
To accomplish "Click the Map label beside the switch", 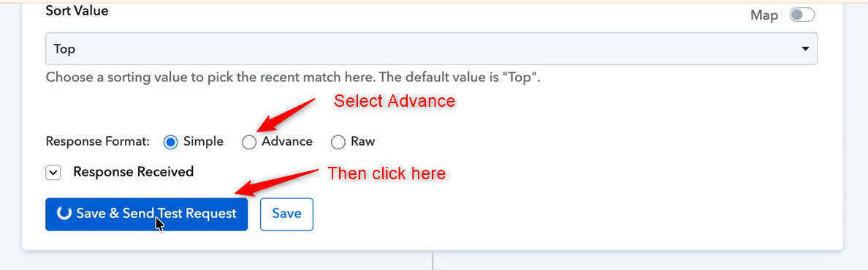I will coord(764,15).
